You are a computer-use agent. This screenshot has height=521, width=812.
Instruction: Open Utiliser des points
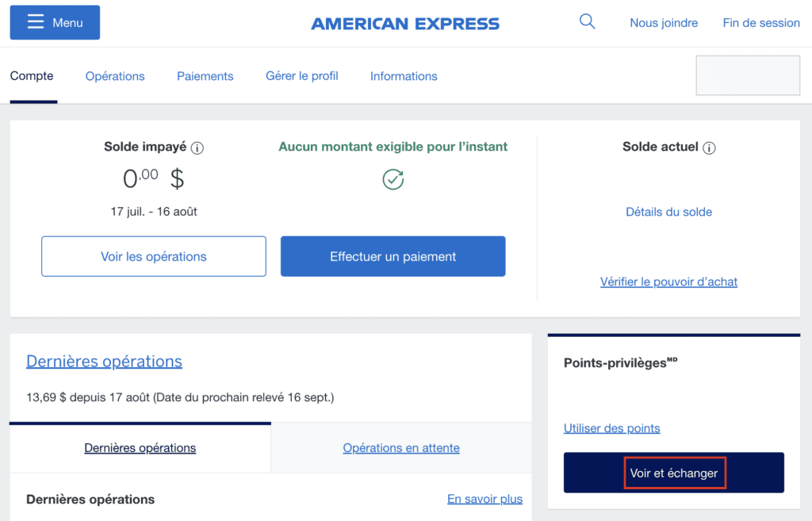(611, 428)
